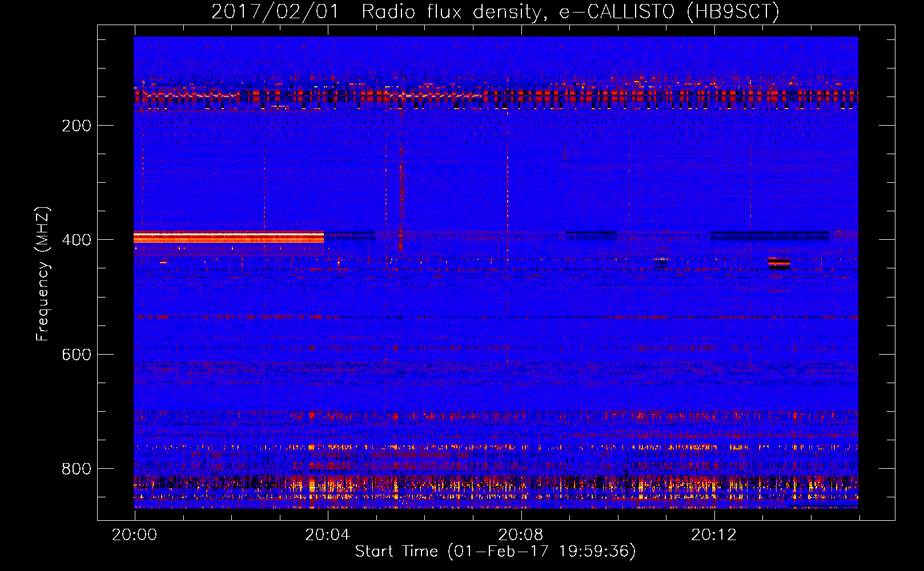The height and width of the screenshot is (571, 924).
Task: Click the 20:04 time tick label
Action: pyautogui.click(x=327, y=535)
